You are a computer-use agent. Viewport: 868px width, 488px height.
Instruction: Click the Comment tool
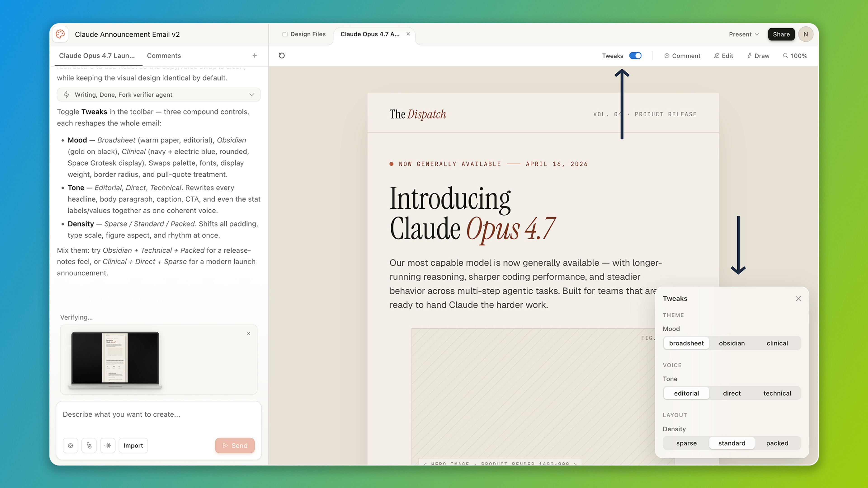pos(682,56)
